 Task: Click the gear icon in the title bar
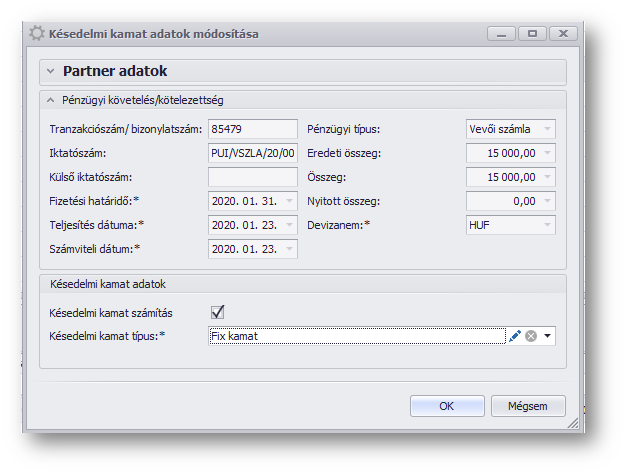pos(37,33)
